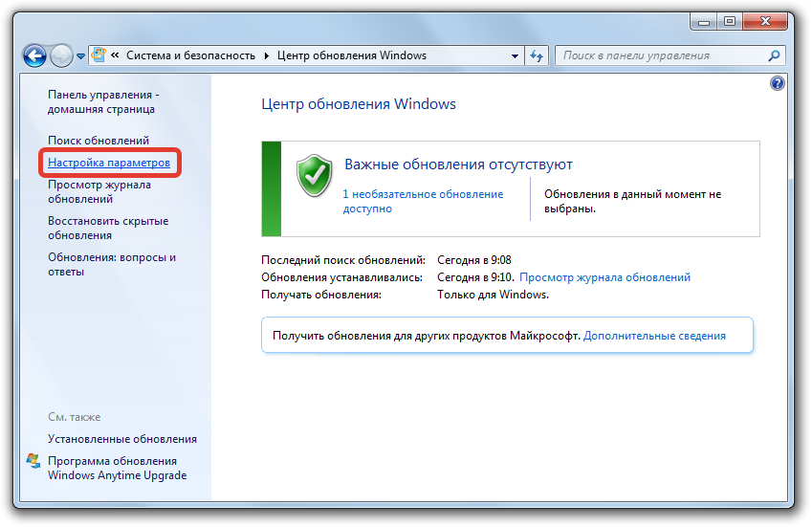Click the Важные обновления отсутствуют heading
This screenshot has width=812, height=527.
458,165
